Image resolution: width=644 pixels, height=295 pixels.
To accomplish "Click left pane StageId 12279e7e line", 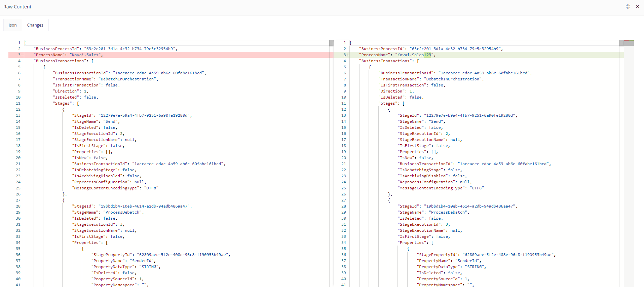I will (x=132, y=115).
